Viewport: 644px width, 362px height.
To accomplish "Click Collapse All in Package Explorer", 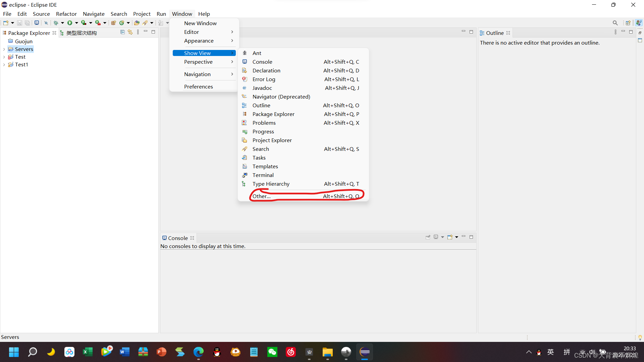I will point(122,32).
